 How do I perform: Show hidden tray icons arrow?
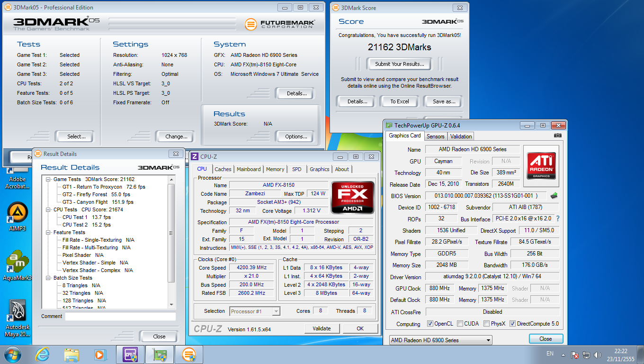pyautogui.click(x=563, y=355)
